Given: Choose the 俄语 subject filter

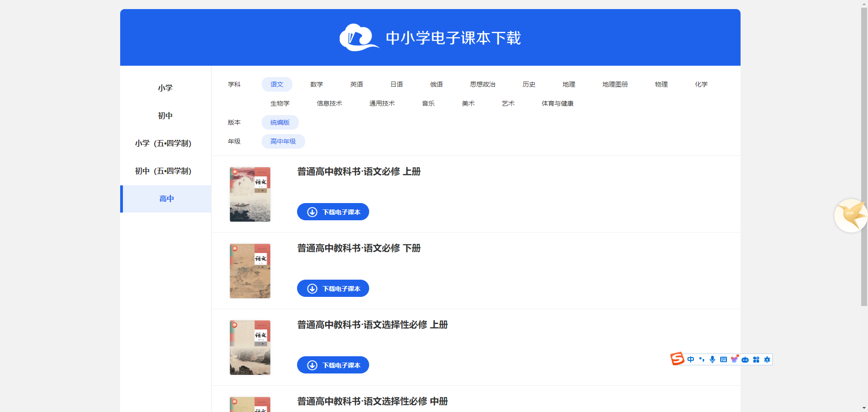Looking at the screenshot, I should click(436, 84).
